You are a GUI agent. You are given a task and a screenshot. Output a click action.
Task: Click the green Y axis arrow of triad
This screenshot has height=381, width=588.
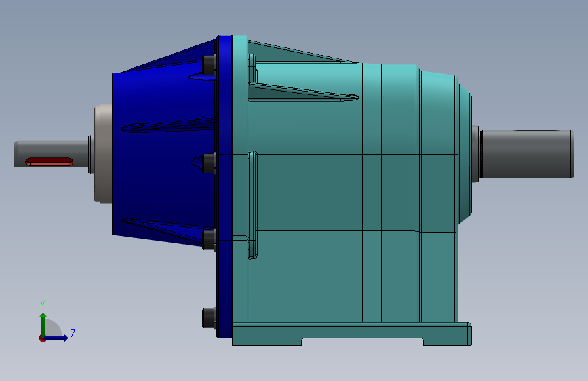pos(43,324)
